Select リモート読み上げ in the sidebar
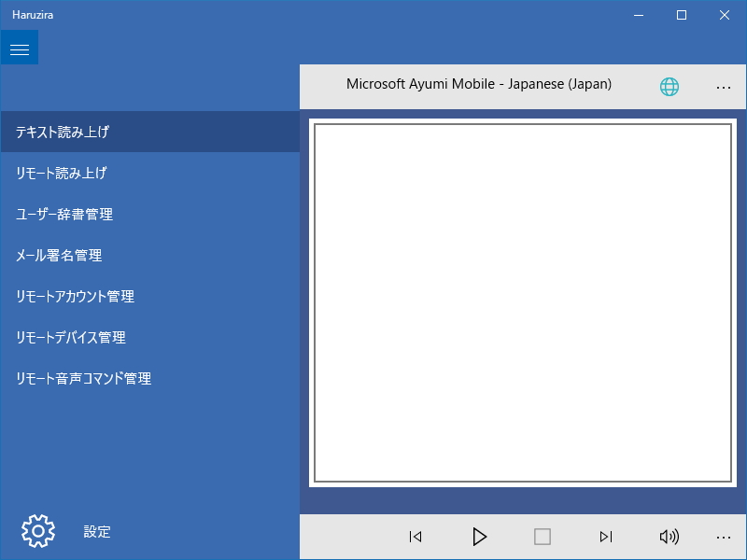Image resolution: width=747 pixels, height=560 pixels. [62, 173]
